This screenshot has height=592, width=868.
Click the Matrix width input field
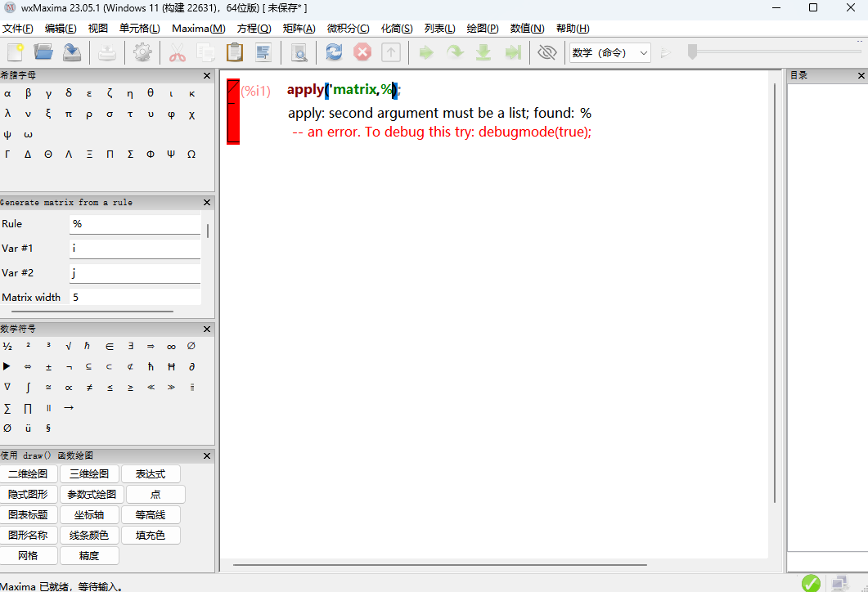(x=135, y=298)
